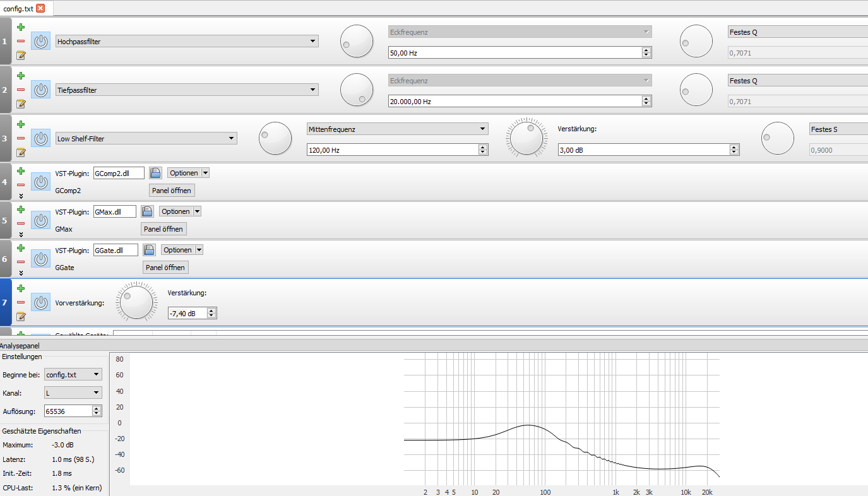
Task: Click the green plus icon in Vorverstärkung row
Action: click(x=21, y=288)
